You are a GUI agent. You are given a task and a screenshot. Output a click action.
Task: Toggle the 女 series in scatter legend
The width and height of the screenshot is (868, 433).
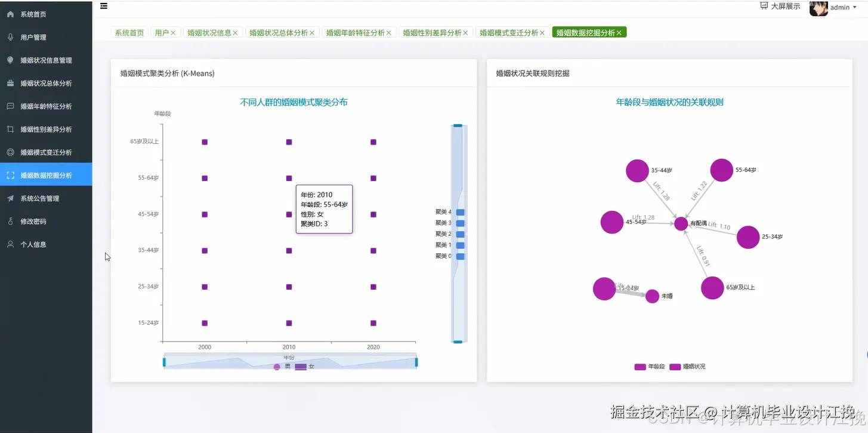(305, 367)
